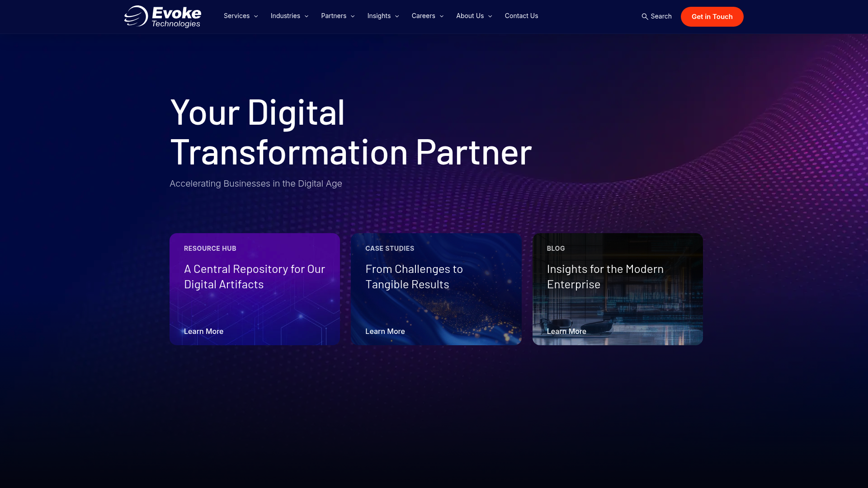Viewport: 868px width, 488px height.
Task: Click the Evoke Technologies logo
Action: click(x=163, y=17)
